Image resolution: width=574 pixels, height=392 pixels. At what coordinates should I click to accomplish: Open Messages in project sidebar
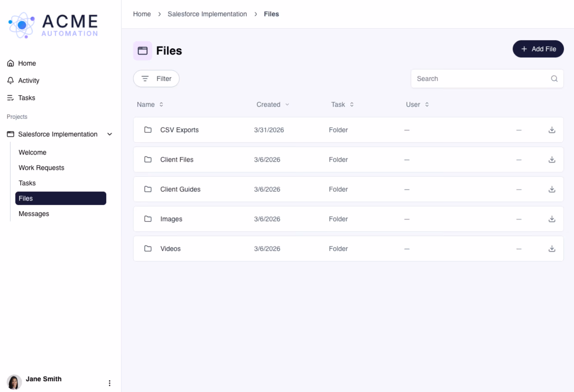34,214
